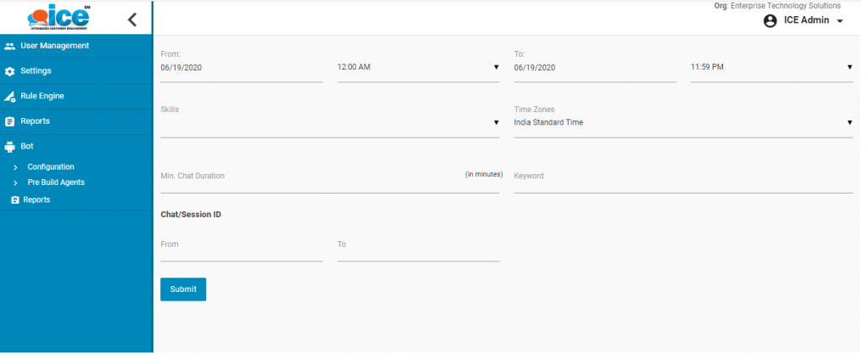The width and height of the screenshot is (868, 359).
Task: Click the Submit button
Action: pos(183,289)
